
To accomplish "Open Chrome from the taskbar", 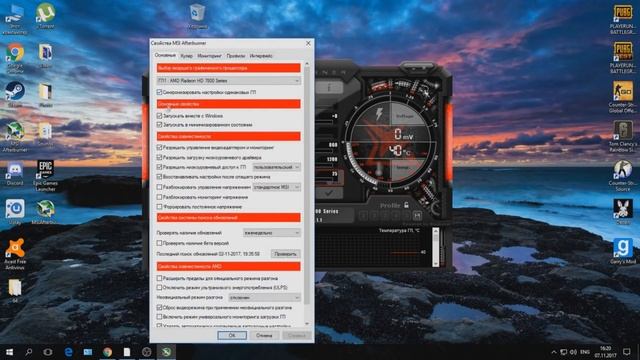I will (107, 351).
